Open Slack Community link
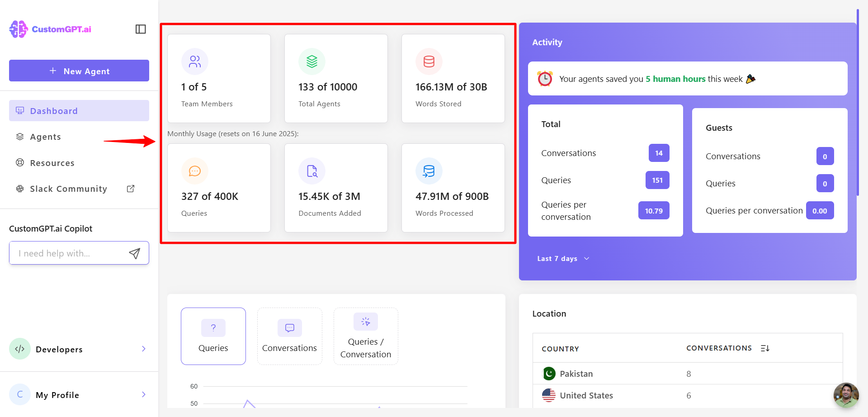This screenshot has width=868, height=417. 79,189
